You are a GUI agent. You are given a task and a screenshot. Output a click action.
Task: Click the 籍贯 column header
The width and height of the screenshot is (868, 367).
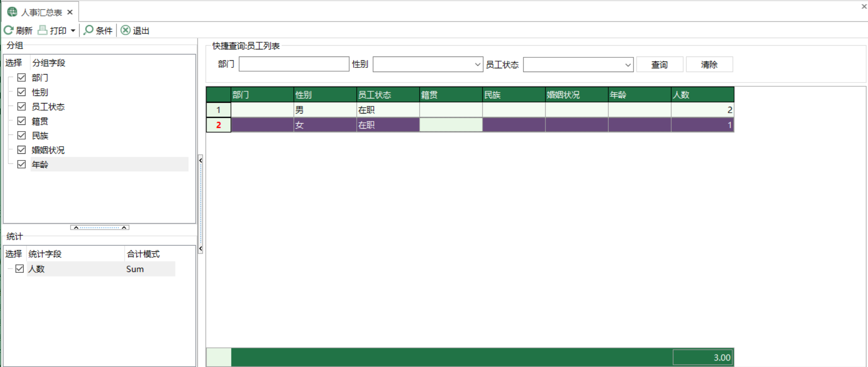[x=451, y=95]
